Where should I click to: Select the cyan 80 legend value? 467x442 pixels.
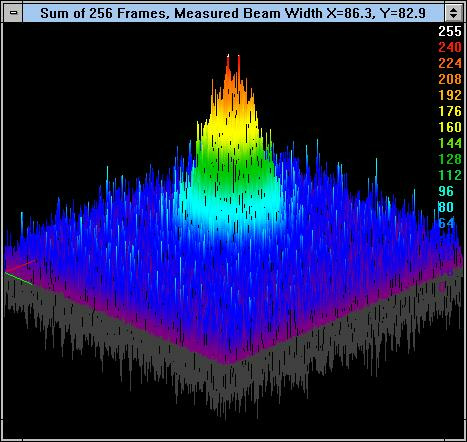(x=446, y=207)
